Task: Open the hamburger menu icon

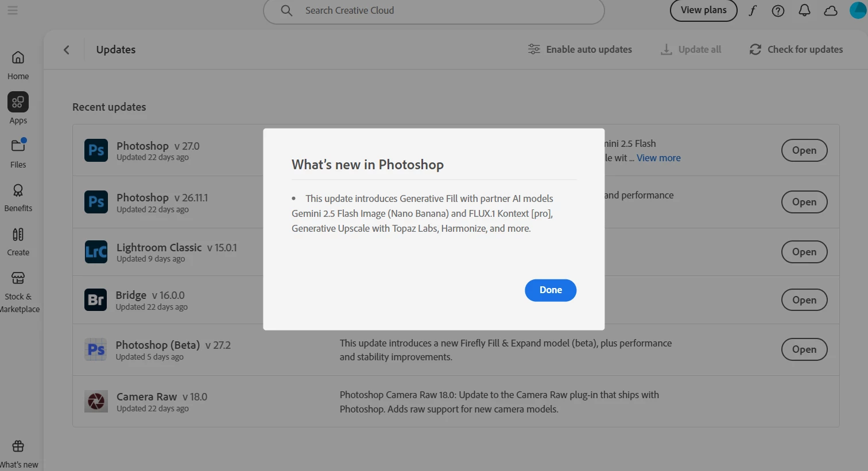Action: tap(13, 10)
